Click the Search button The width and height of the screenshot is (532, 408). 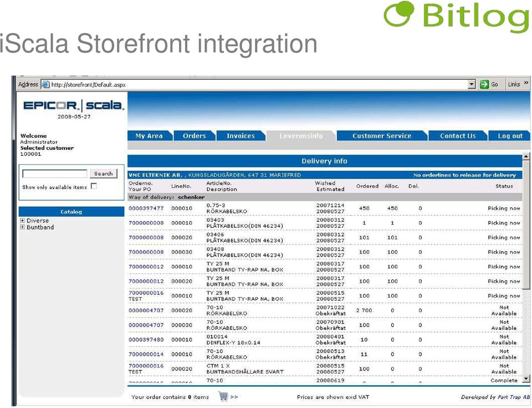pyautogui.click(x=104, y=174)
